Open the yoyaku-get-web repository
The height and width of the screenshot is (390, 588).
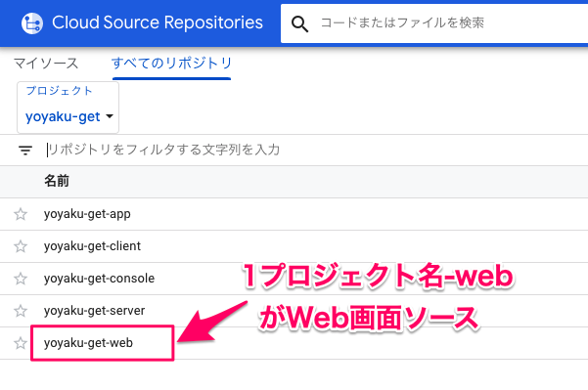click(88, 343)
